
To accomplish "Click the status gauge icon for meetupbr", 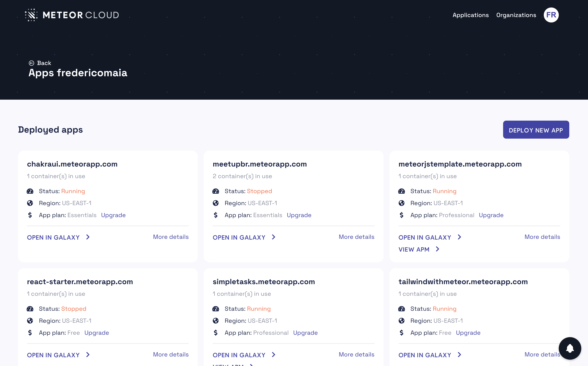I will coord(216,191).
